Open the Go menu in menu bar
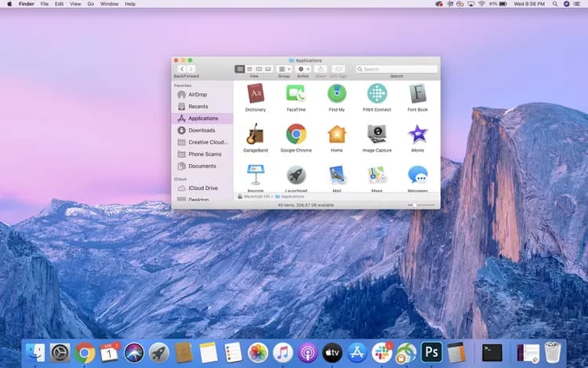The height and width of the screenshot is (368, 588). tap(90, 4)
